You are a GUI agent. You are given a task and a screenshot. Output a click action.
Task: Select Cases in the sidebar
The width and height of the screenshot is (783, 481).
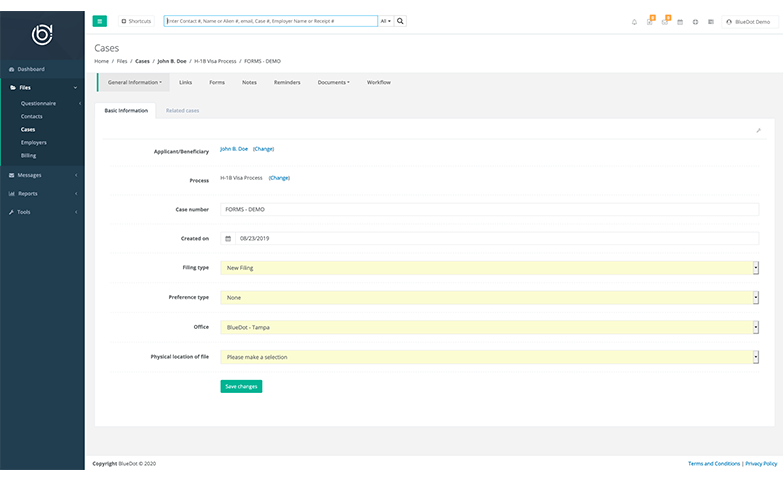click(28, 129)
